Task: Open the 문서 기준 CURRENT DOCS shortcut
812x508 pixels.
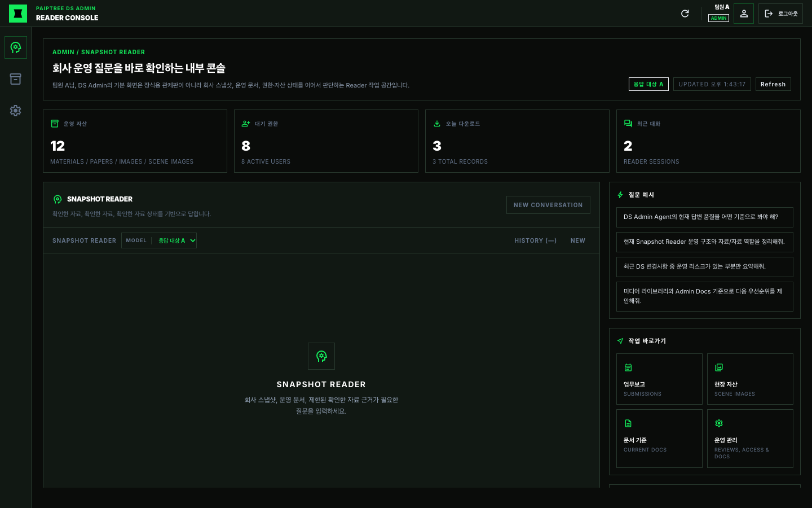Action: pos(659,439)
